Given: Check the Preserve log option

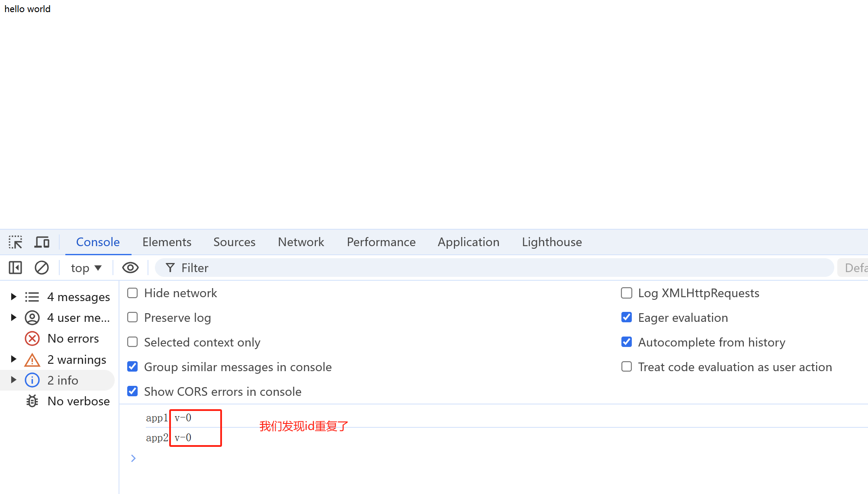Looking at the screenshot, I should coord(132,318).
